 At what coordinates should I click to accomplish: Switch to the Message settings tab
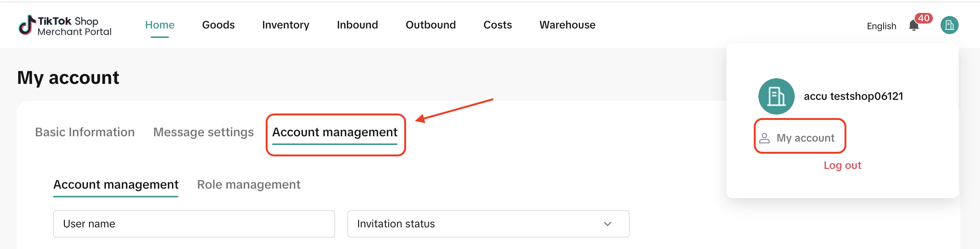click(203, 132)
